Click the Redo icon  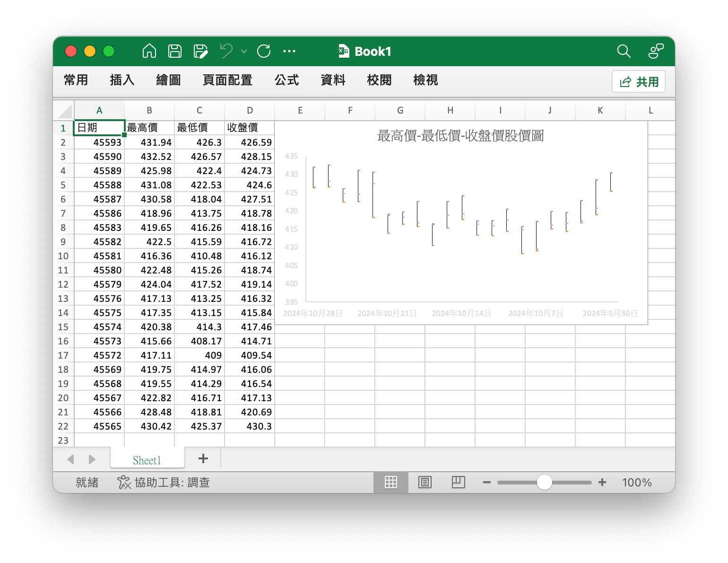point(264,51)
